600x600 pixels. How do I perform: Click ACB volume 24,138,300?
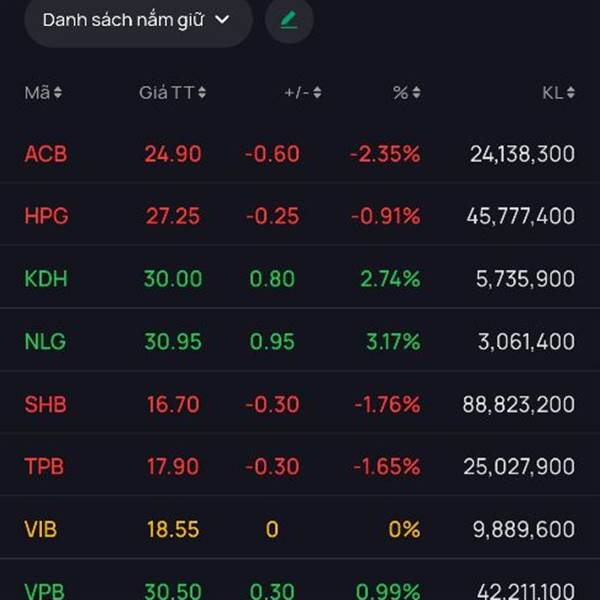(522, 154)
